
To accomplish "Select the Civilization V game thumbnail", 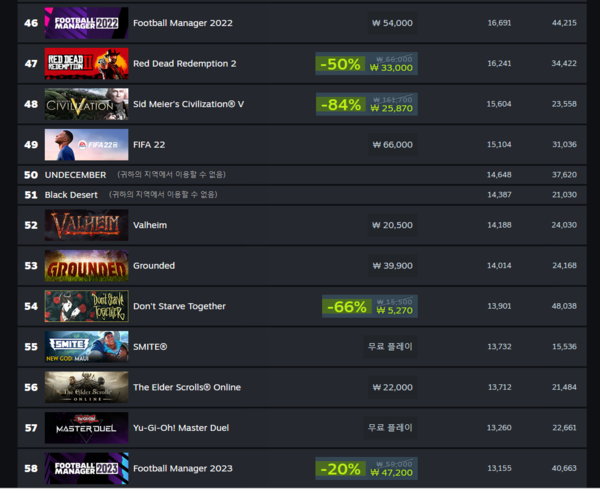I will [x=86, y=104].
